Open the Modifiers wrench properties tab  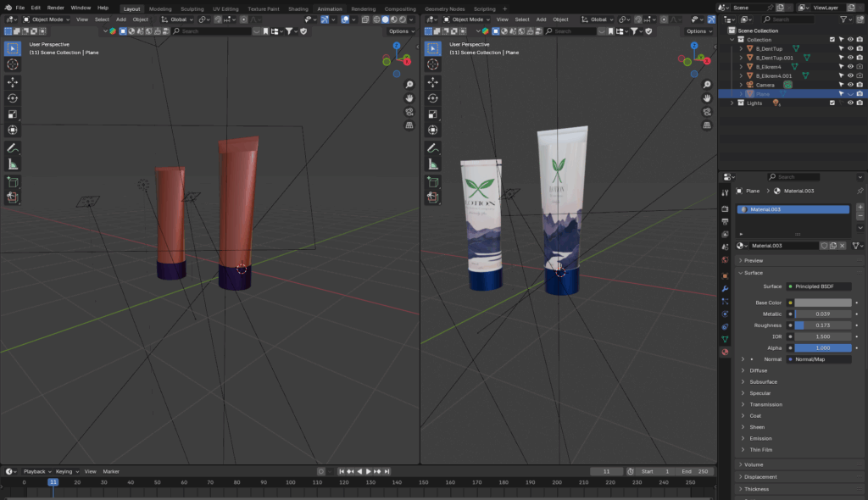(725, 289)
